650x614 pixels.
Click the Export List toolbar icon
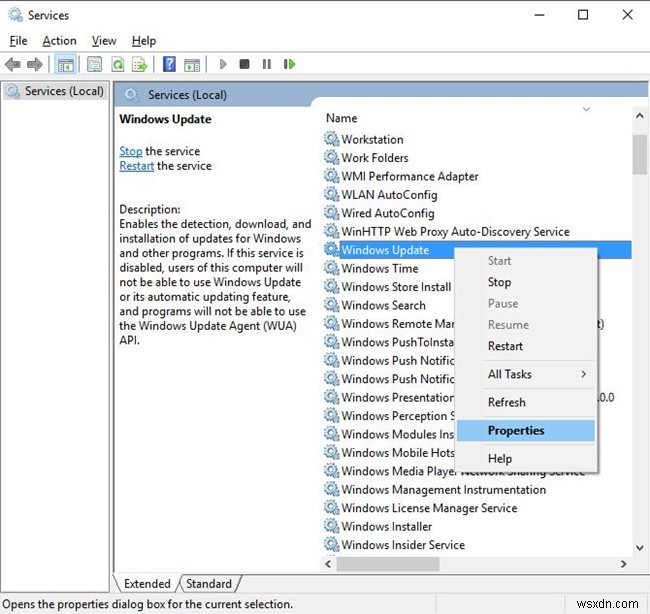click(138, 65)
